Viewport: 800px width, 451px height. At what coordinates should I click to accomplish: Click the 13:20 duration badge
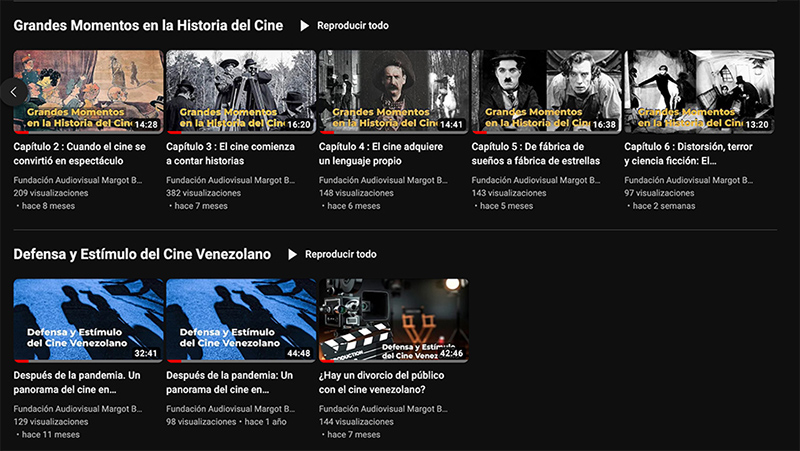pyautogui.click(x=757, y=124)
